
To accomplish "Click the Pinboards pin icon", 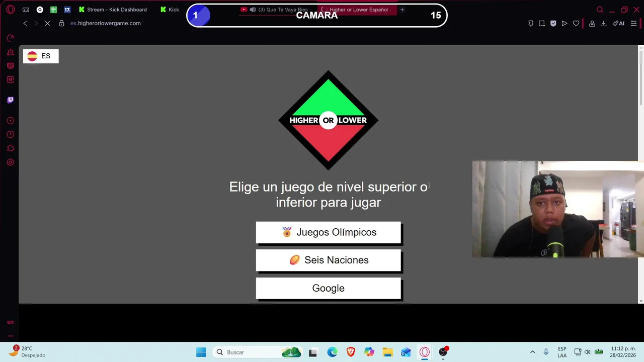I will coord(530,23).
